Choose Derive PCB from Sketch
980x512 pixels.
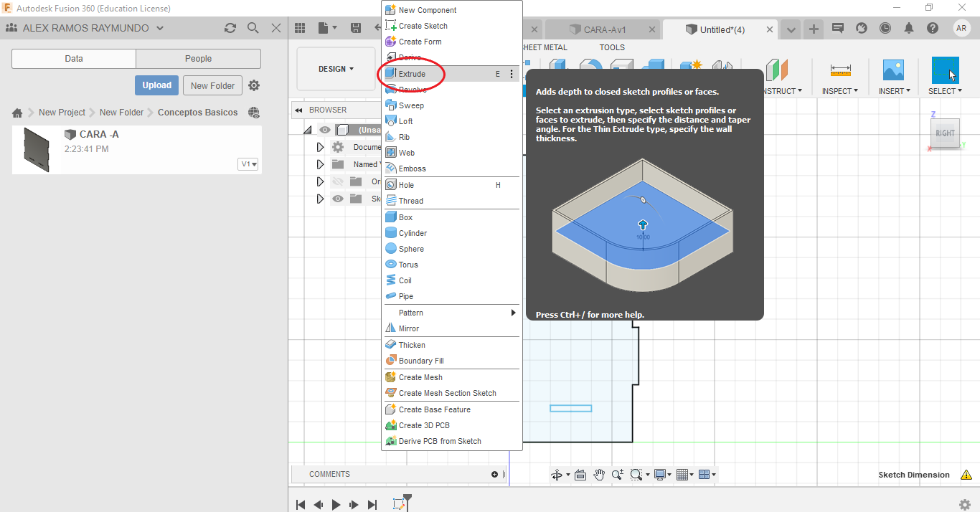451,441
